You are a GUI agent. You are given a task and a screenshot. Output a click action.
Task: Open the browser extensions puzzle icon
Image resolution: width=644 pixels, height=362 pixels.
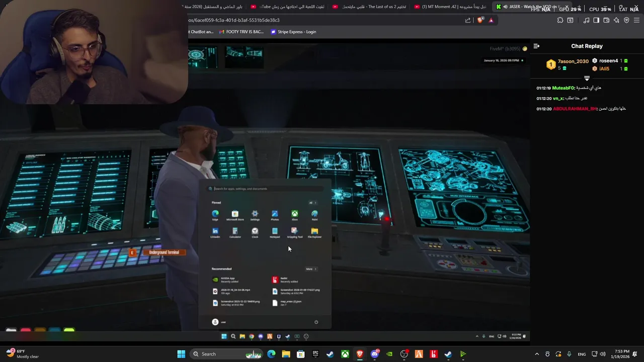coord(560,20)
